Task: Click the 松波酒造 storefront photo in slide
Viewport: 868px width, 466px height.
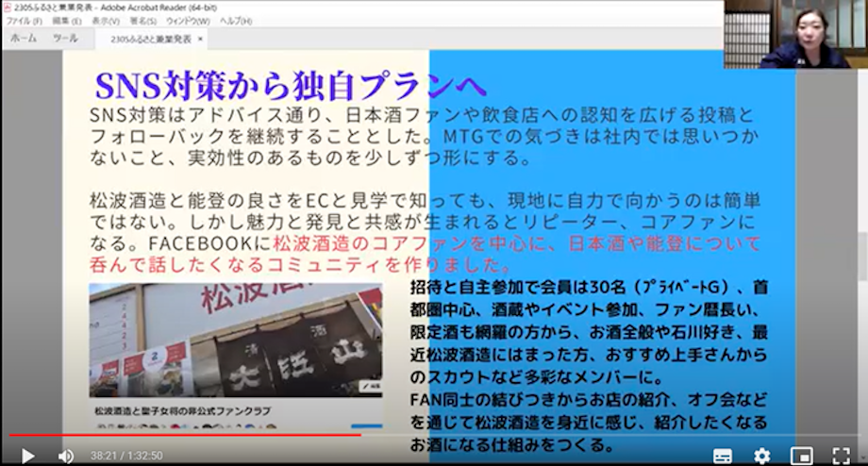Action: pyautogui.click(x=235, y=340)
